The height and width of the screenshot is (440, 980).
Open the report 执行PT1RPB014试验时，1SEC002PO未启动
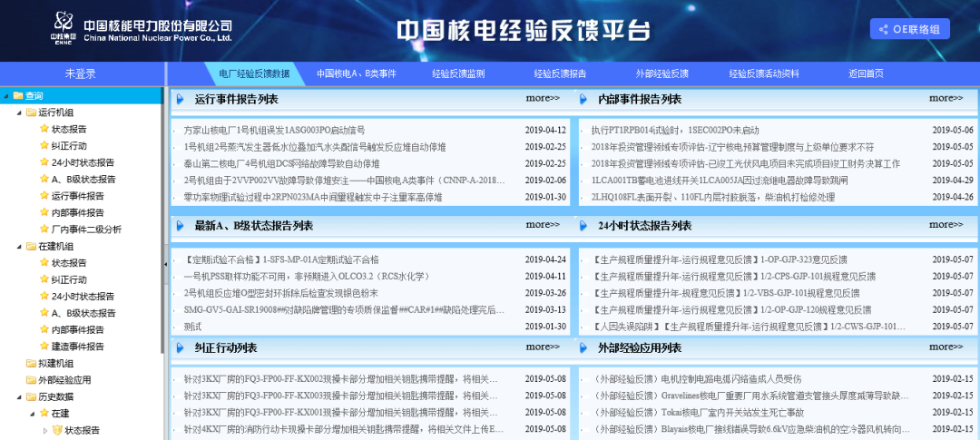click(675, 131)
